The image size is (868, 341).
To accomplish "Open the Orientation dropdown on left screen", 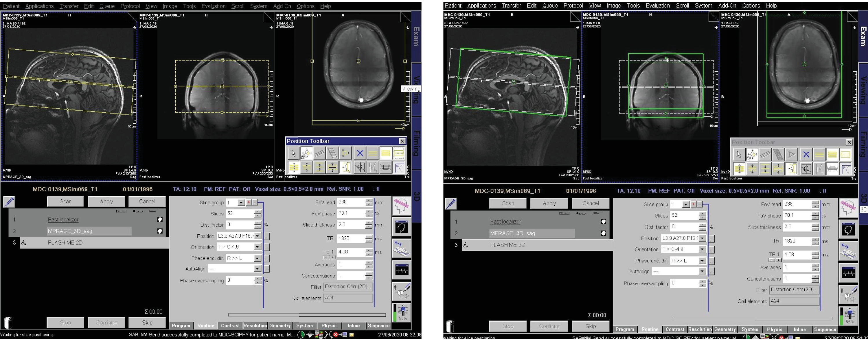I will [258, 247].
